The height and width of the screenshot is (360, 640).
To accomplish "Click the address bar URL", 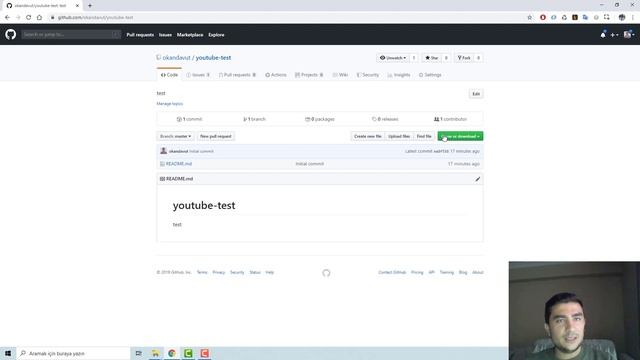I will [96, 18].
